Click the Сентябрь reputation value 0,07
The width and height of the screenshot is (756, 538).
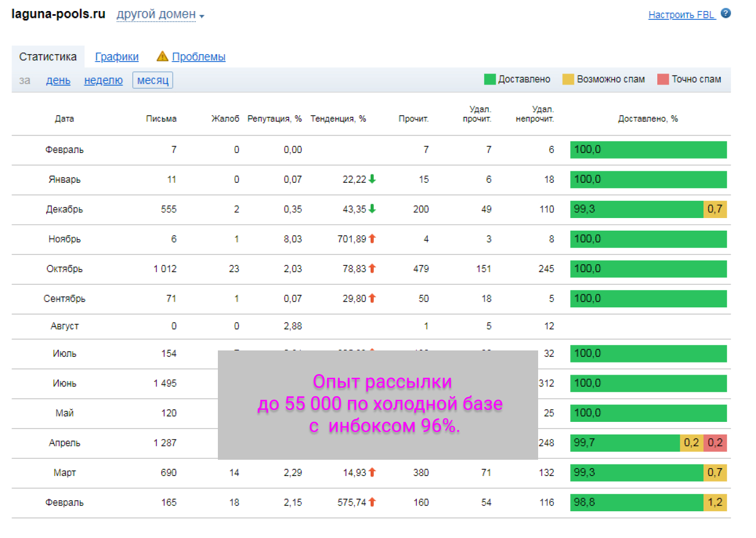pyautogui.click(x=293, y=298)
